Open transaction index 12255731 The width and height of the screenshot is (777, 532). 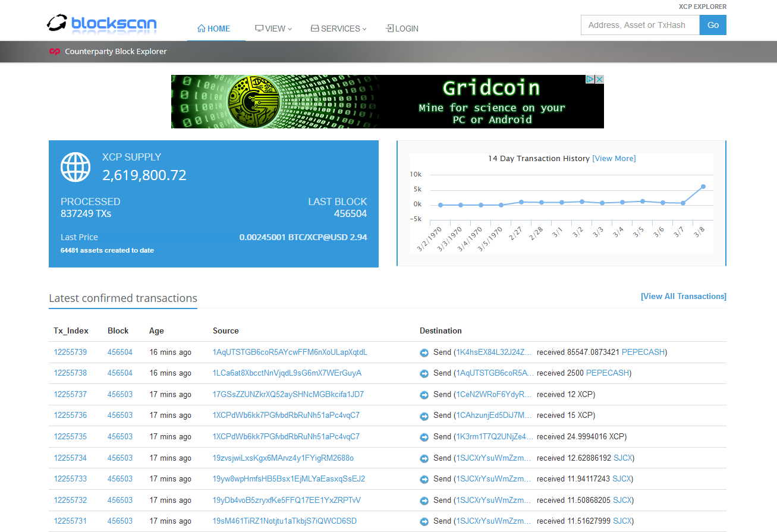click(70, 521)
